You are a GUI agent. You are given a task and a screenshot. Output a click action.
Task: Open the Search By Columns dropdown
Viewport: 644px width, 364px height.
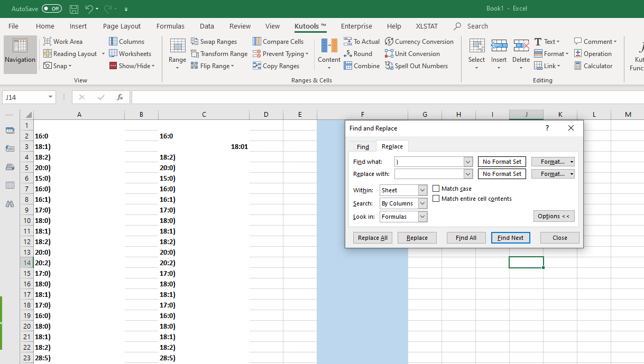click(x=422, y=203)
